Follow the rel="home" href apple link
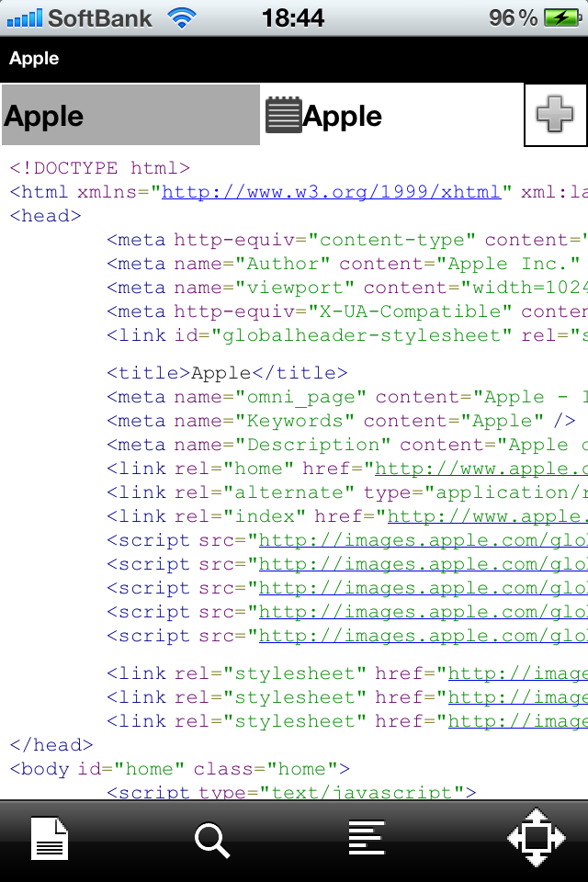The height and width of the screenshot is (882, 588). coord(481,469)
